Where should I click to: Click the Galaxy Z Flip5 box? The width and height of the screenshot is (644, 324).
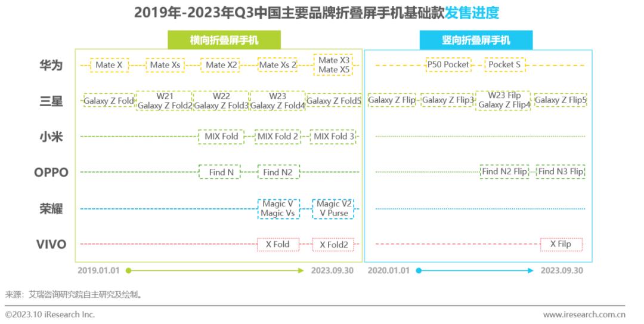click(560, 100)
